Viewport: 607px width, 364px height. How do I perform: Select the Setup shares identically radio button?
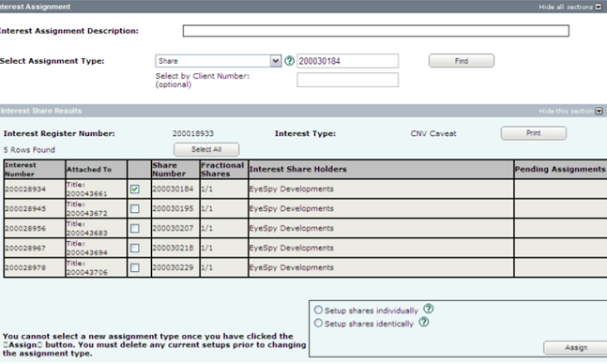tap(318, 323)
